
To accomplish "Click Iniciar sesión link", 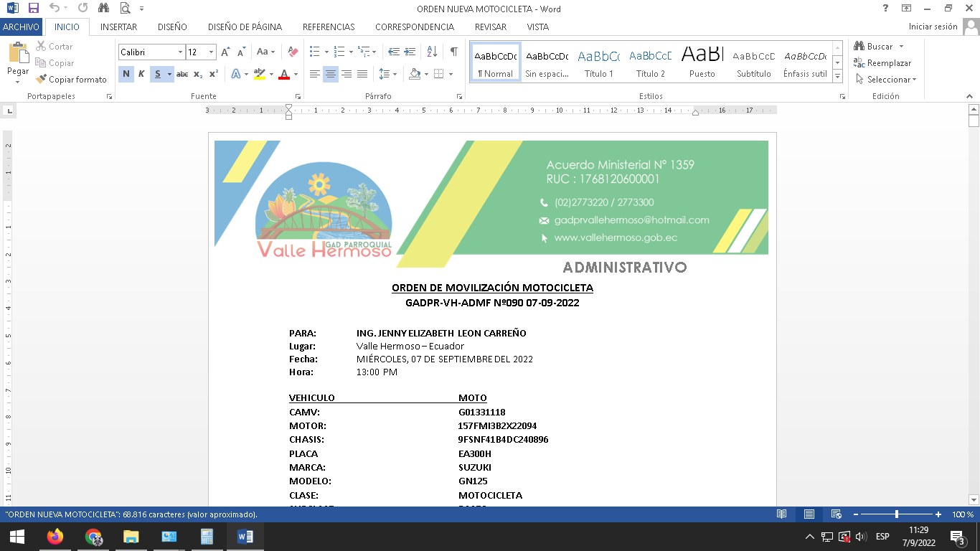I will click(x=933, y=27).
